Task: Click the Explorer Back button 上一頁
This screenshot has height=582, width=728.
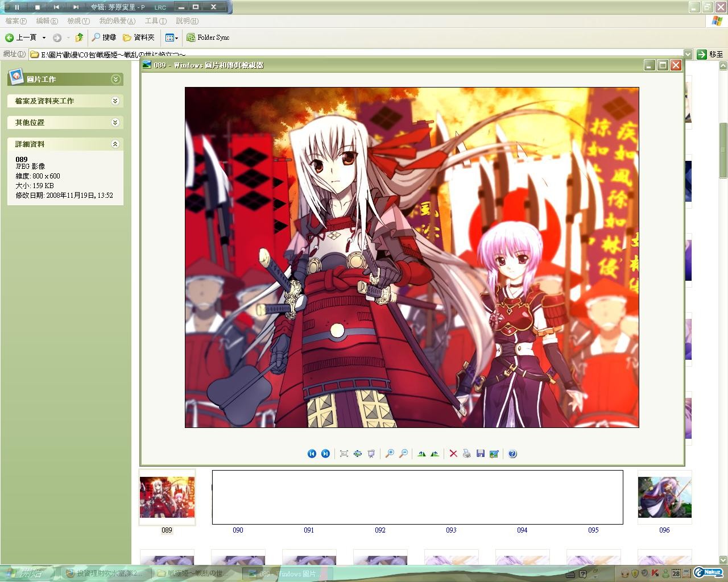Action: pos(21,38)
